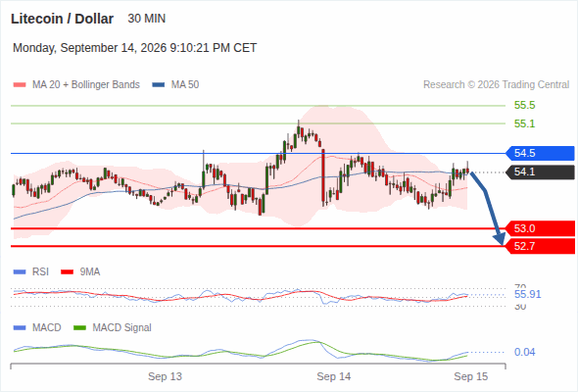Click the 30 MIN timeframe label

pos(146,19)
